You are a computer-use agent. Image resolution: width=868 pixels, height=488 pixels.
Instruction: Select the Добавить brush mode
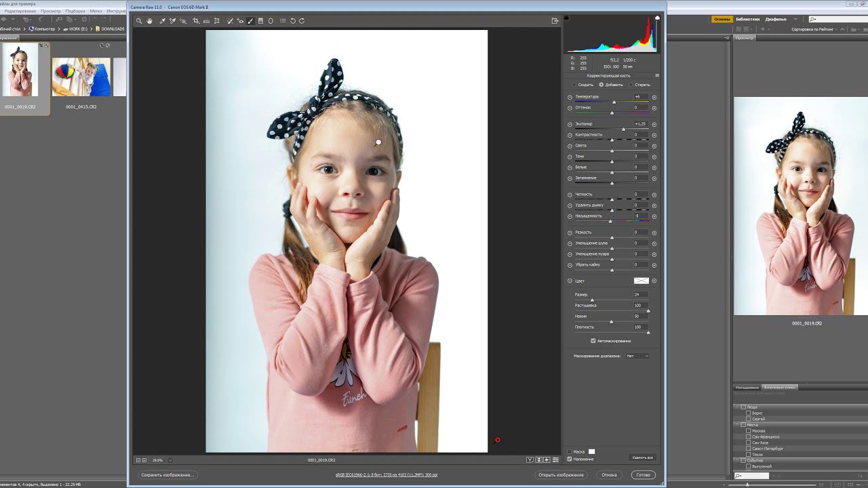601,85
